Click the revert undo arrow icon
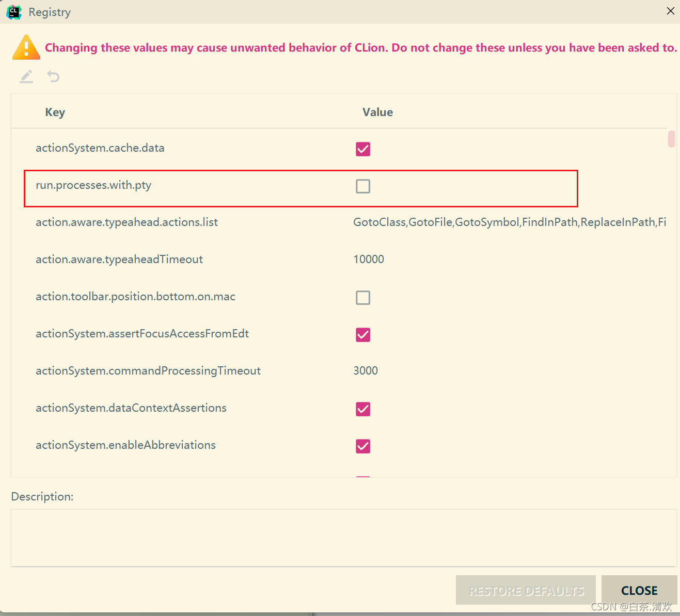The width and height of the screenshot is (680, 616). [53, 77]
